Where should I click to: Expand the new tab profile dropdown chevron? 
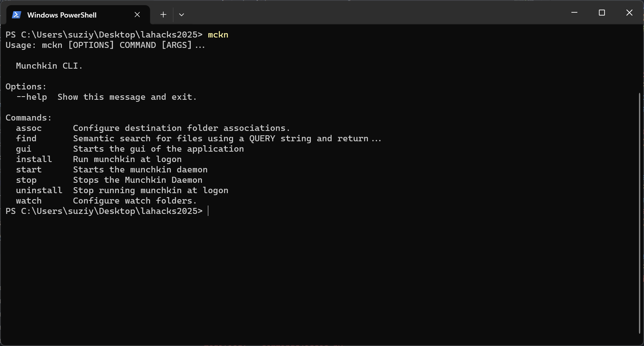tap(182, 15)
